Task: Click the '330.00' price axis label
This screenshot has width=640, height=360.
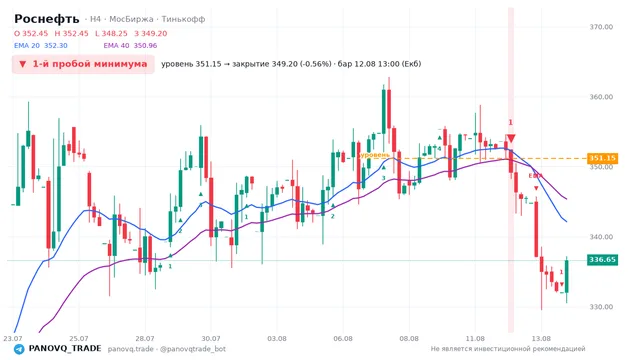Action: click(x=601, y=307)
